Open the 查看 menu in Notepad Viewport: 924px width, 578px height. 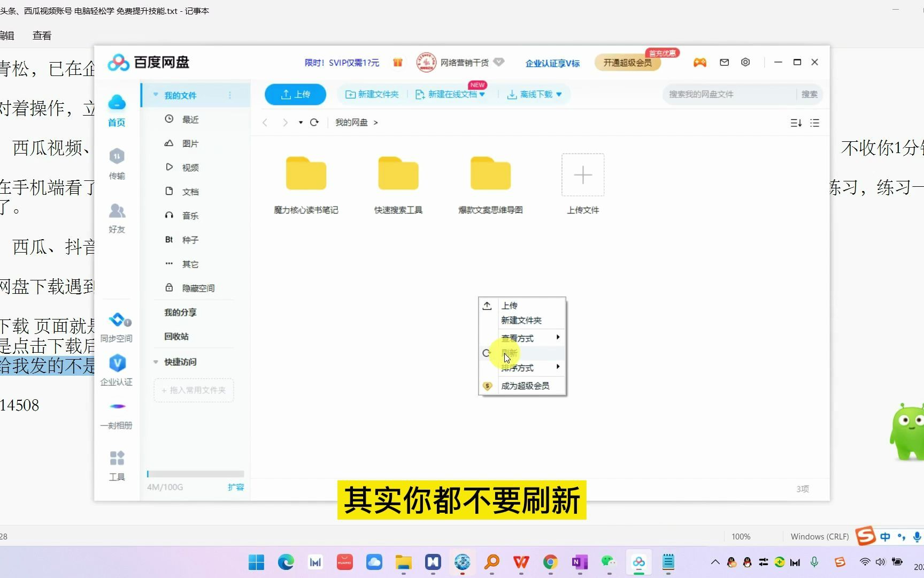click(42, 35)
